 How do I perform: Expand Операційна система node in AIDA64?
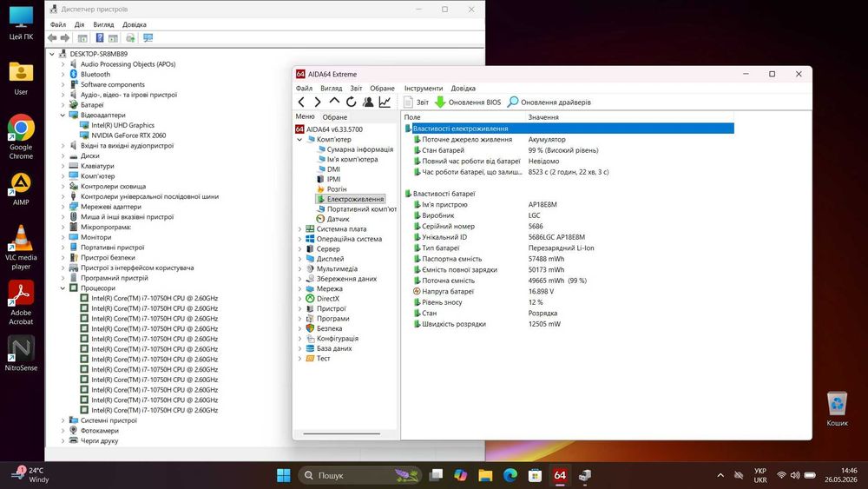[x=299, y=239]
